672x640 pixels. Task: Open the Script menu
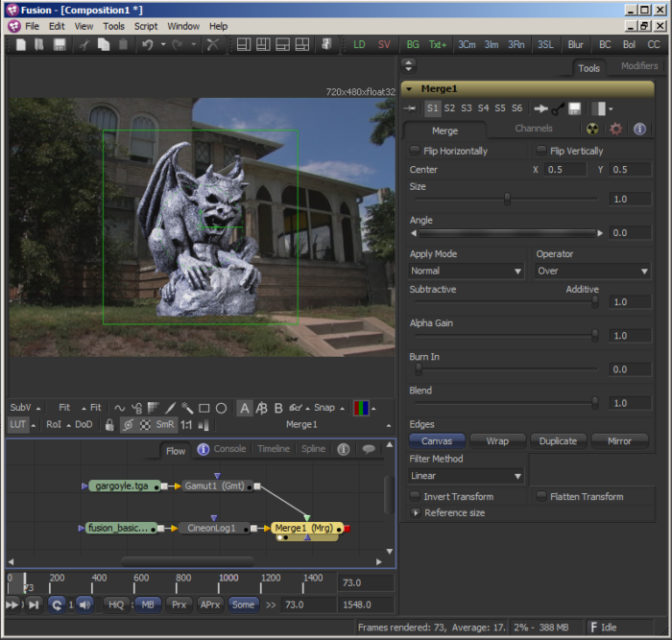click(146, 26)
